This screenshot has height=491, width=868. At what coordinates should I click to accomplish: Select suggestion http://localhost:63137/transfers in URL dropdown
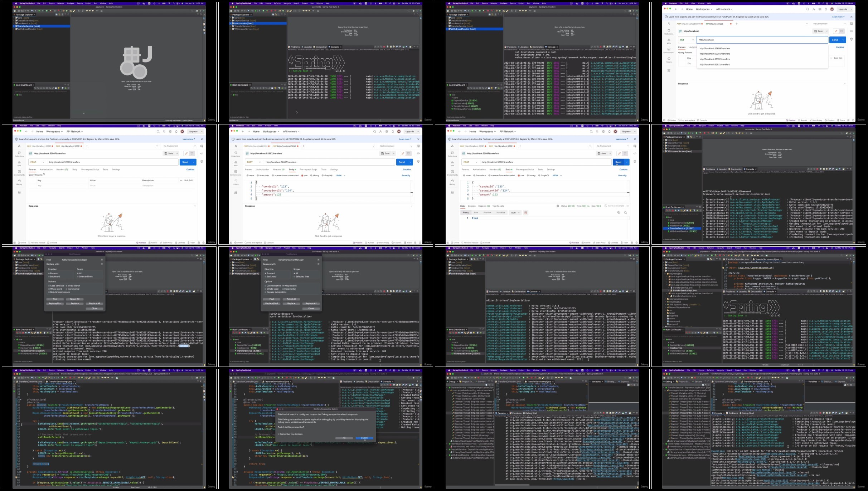pyautogui.click(x=715, y=59)
